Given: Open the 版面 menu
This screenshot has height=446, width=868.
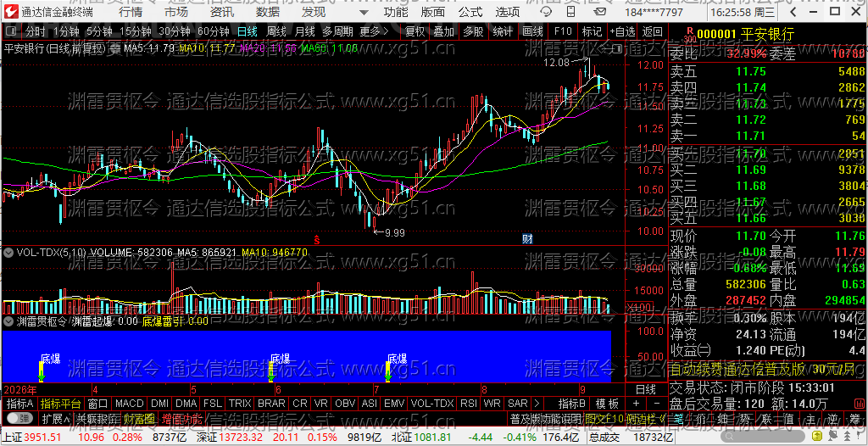Looking at the screenshot, I should click(432, 12).
